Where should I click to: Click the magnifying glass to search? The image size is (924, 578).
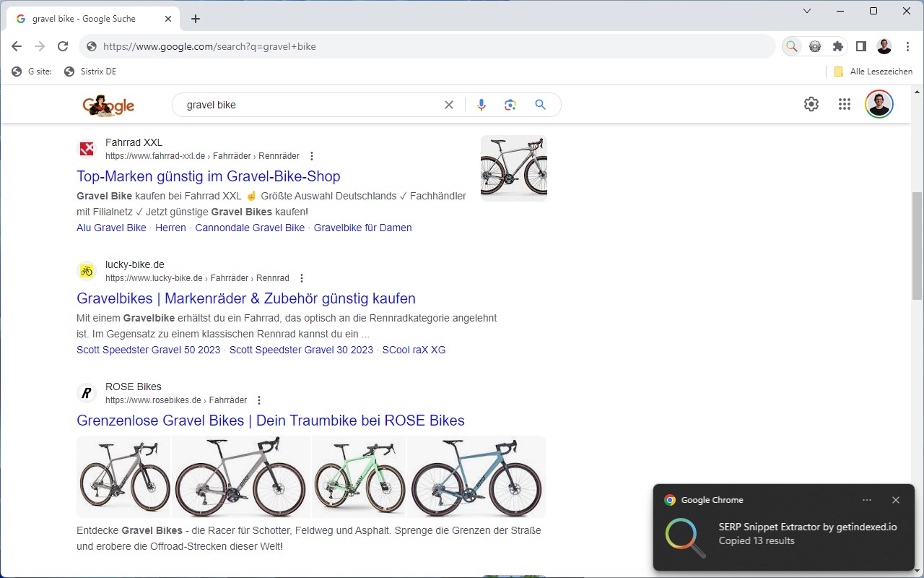pyautogui.click(x=540, y=104)
